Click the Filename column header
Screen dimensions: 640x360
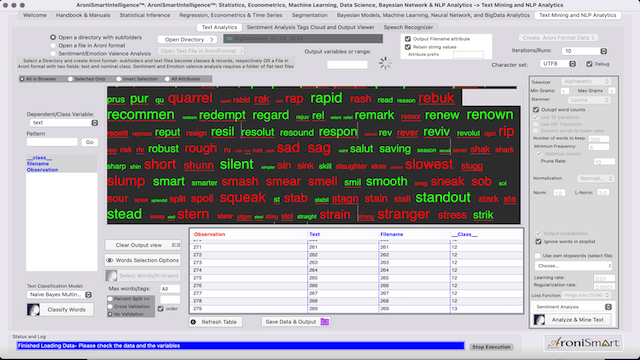tap(392, 234)
